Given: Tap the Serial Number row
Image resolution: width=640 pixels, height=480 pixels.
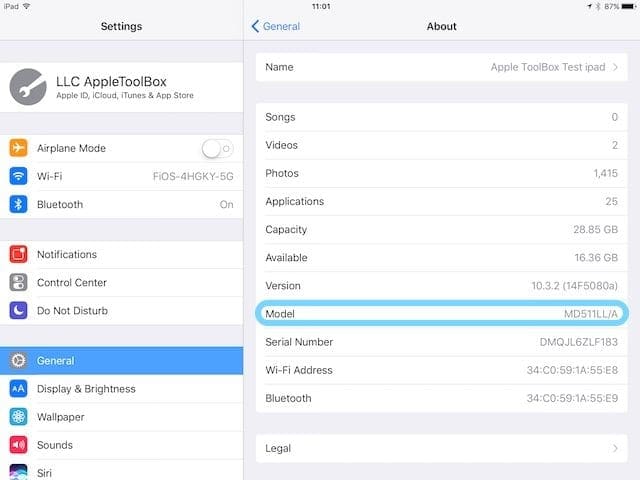Looking at the screenshot, I should click(x=441, y=342).
